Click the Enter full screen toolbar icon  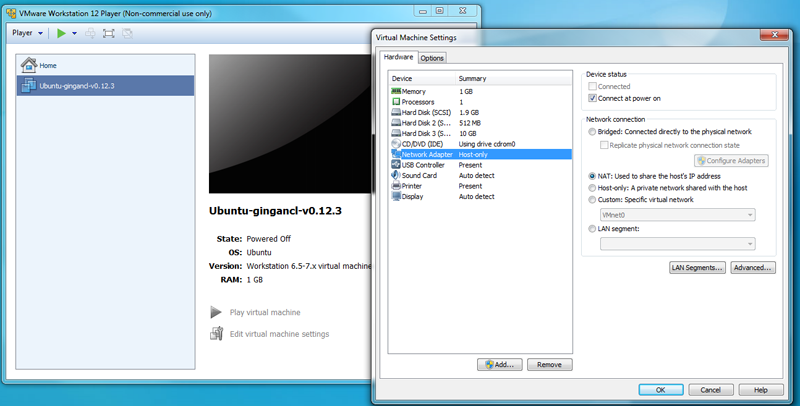pos(109,33)
